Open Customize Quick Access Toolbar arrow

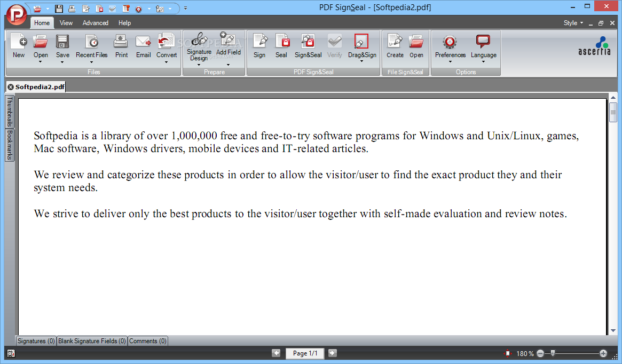pos(185,9)
